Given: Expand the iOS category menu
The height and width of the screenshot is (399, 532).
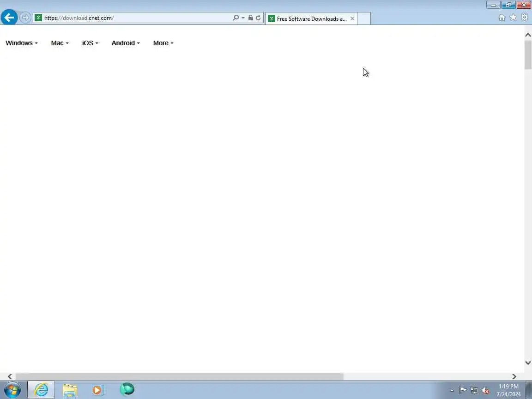Looking at the screenshot, I should click(90, 43).
